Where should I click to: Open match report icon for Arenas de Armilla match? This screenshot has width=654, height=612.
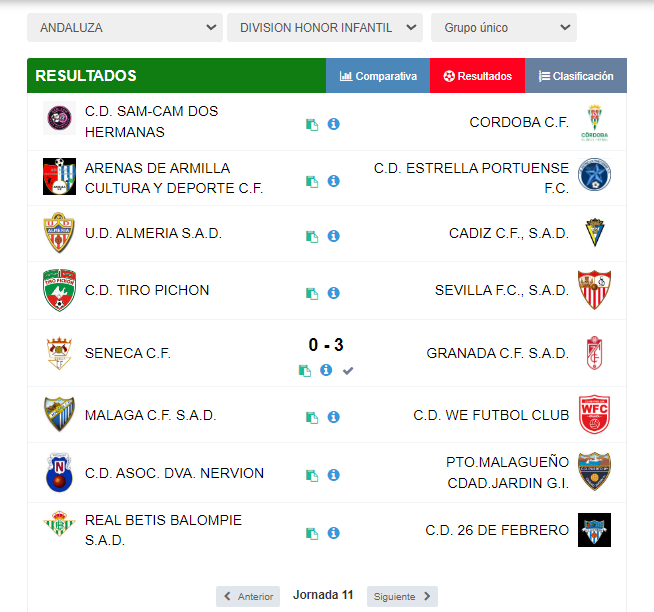pyautogui.click(x=312, y=181)
